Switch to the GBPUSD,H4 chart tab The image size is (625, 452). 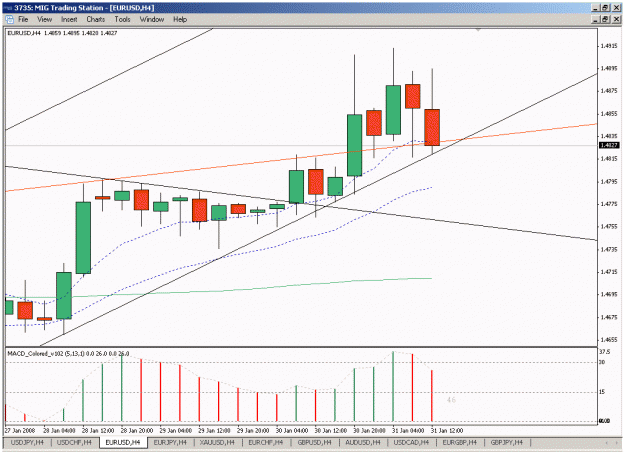click(314, 442)
